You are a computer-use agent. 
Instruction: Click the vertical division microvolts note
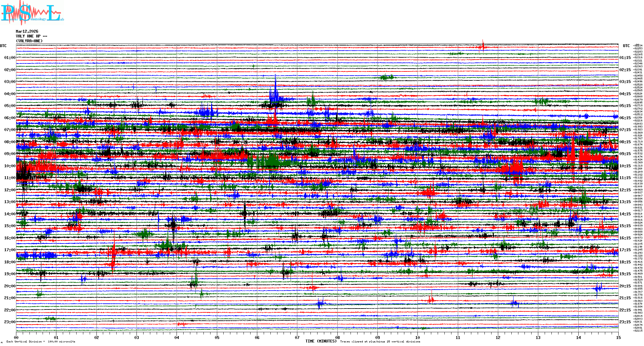[x=41, y=342]
